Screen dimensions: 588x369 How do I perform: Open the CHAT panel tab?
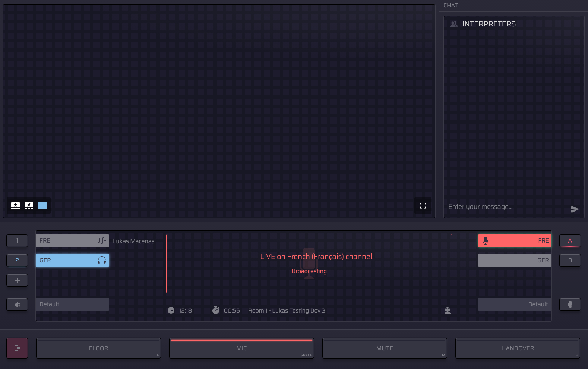coord(451,6)
